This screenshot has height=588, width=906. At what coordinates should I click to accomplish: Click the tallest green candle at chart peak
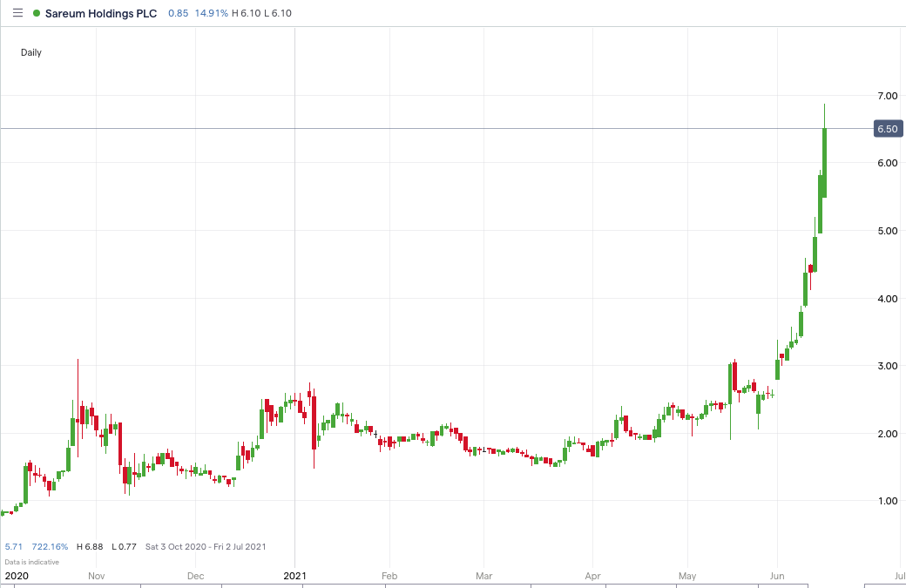click(824, 163)
